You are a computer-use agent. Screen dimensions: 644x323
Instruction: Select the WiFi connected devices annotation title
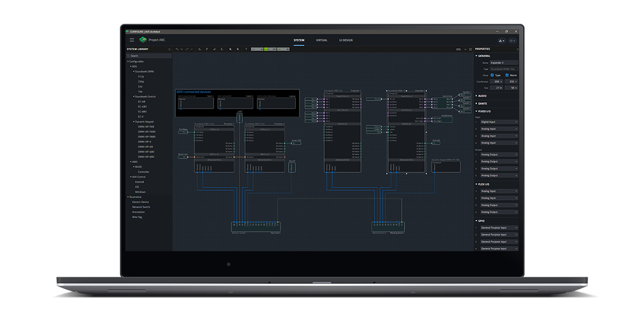click(x=193, y=92)
